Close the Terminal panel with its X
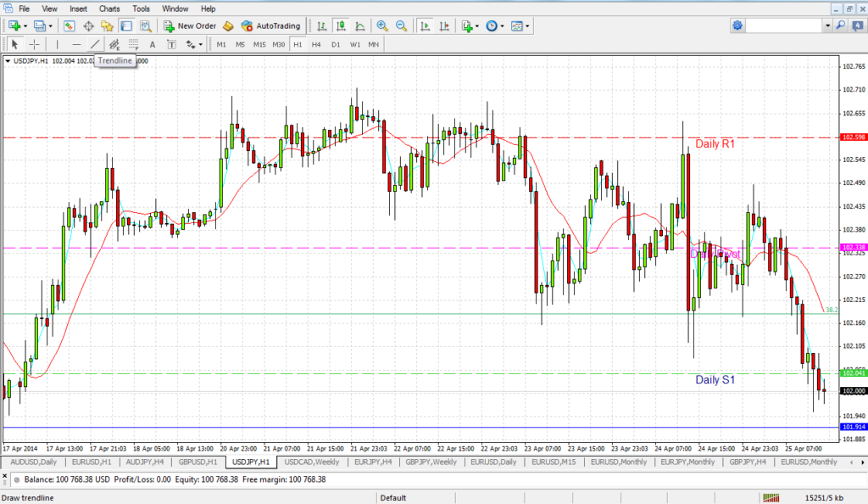868x504 pixels. 4,475
